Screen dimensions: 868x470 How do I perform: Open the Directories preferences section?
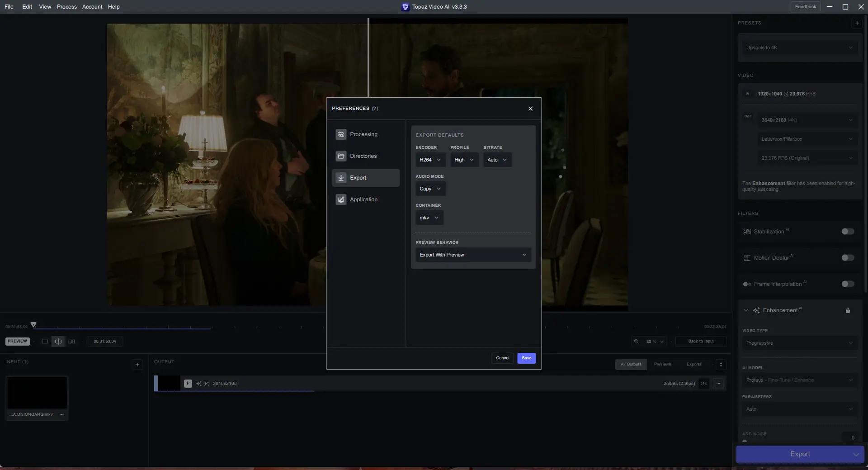[366, 156]
